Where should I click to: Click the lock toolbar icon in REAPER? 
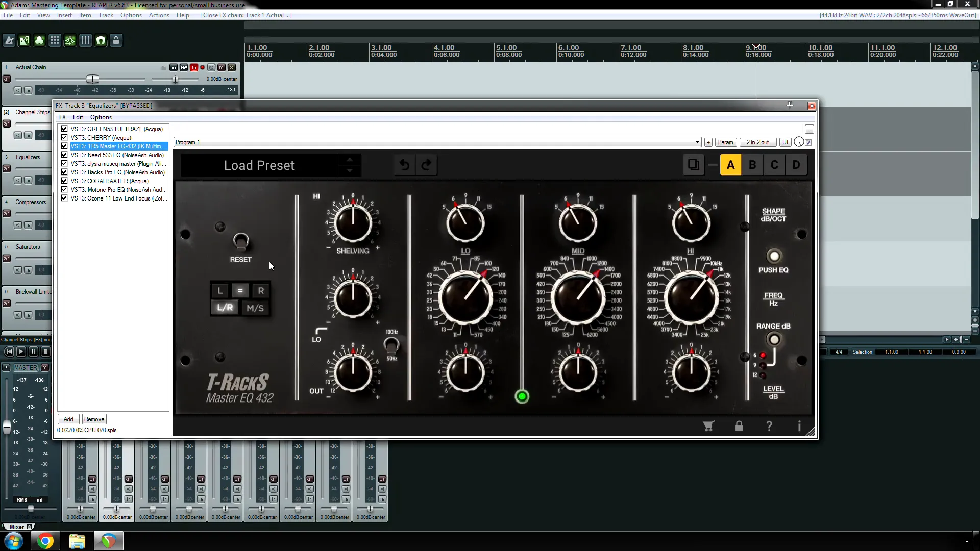click(x=116, y=40)
